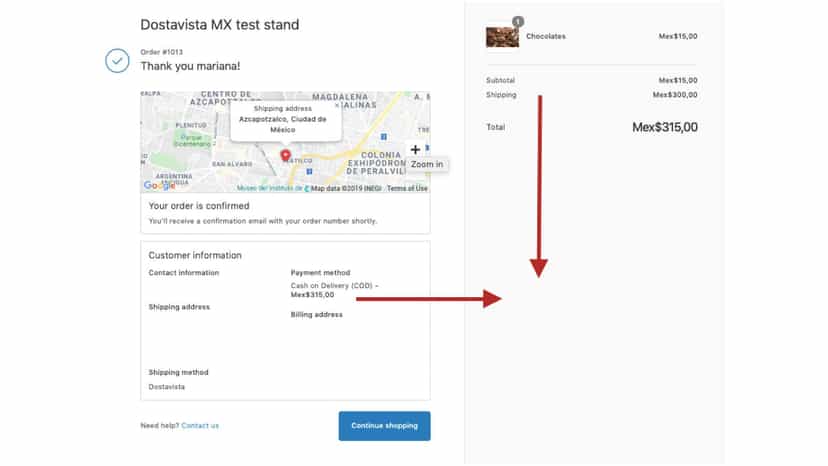Click the Customer information heading

tap(195, 255)
